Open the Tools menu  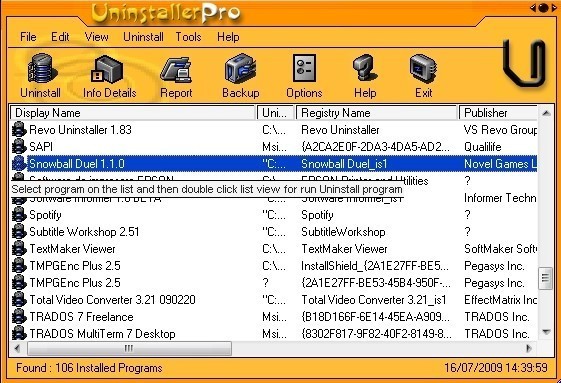[188, 37]
